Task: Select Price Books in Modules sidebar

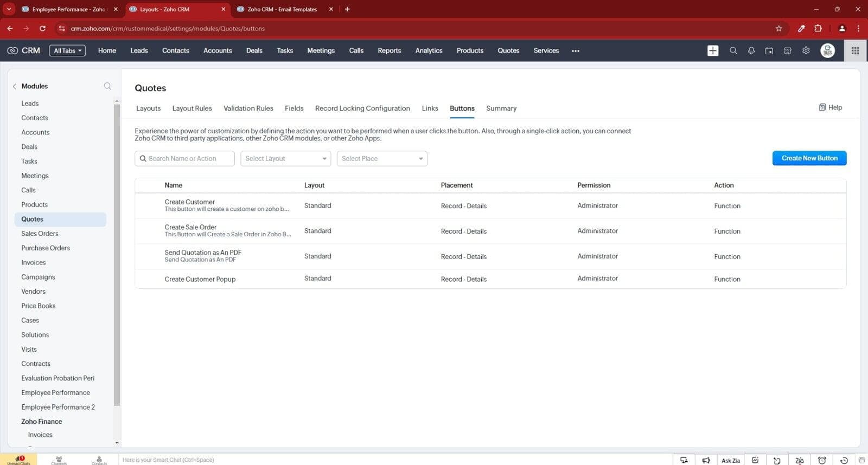Action: 38,306
